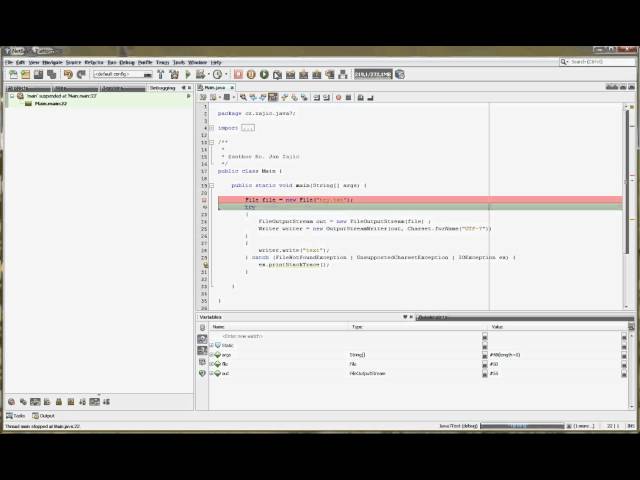Image resolution: width=640 pixels, height=480 pixels.
Task: Click the red Start Macro Recording icon
Action: pyautogui.click(x=338, y=97)
